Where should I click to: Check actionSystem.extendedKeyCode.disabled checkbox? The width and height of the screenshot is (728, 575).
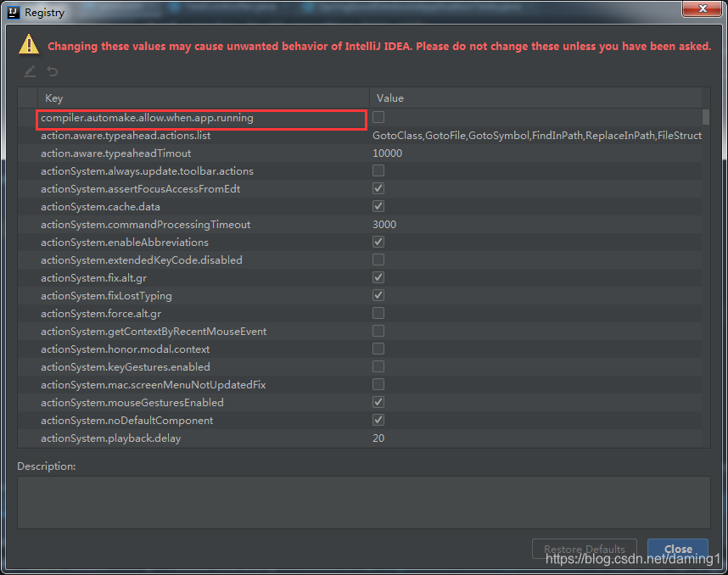coord(378,260)
